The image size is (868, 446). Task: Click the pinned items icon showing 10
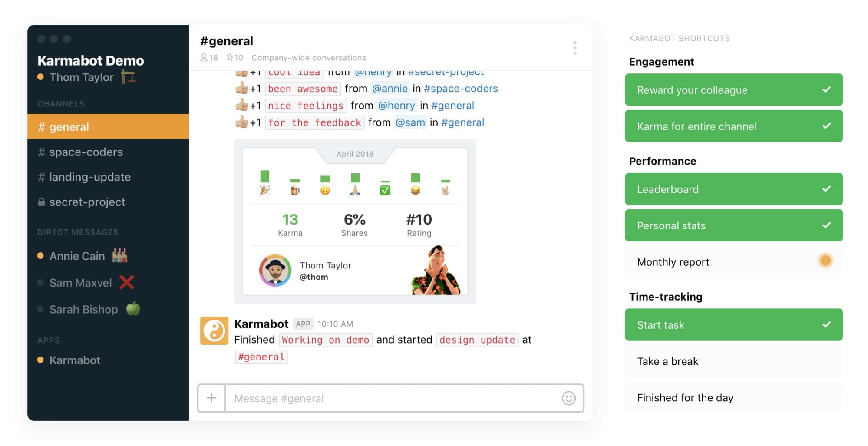230,57
